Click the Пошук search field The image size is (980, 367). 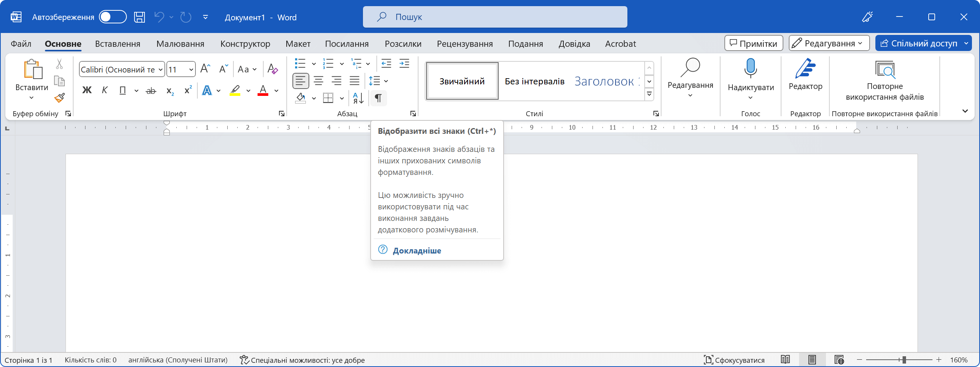pos(494,16)
